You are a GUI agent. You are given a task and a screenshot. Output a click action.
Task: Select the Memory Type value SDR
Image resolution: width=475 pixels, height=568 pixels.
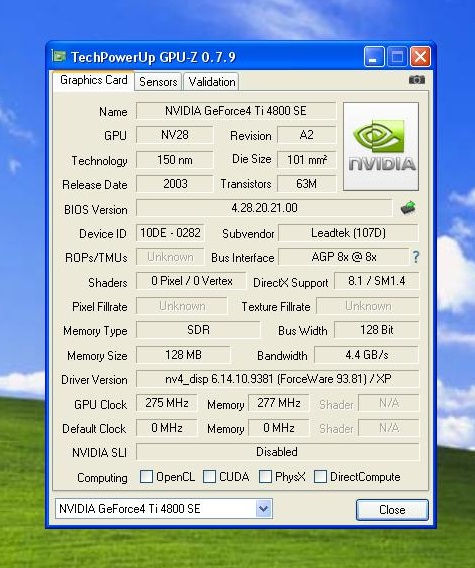coord(198,330)
